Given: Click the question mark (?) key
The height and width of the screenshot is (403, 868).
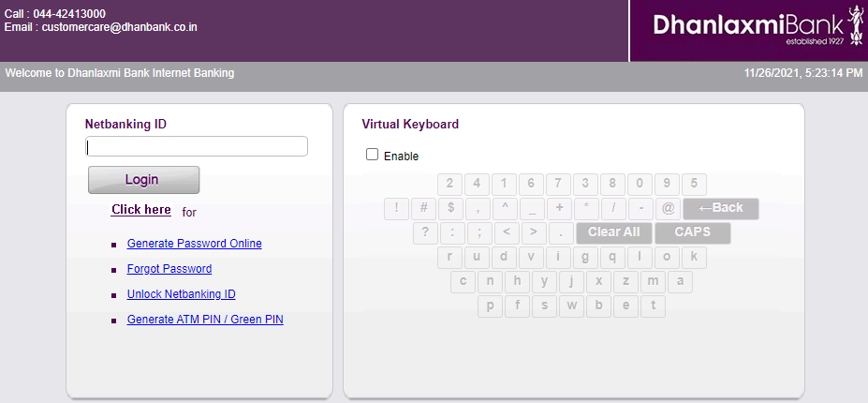Looking at the screenshot, I should [x=425, y=233].
